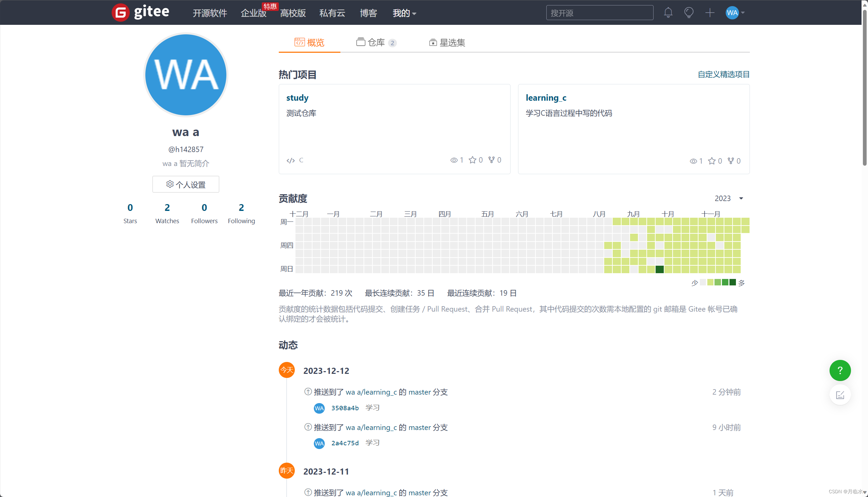
Task: Click the fork icon on learning_c card
Action: (x=730, y=161)
